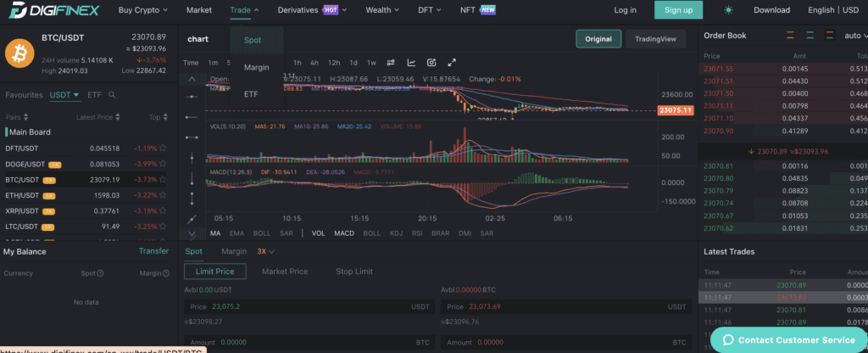Open the 3X leverage dropdown
This screenshot has height=353, width=868.
(x=265, y=251)
